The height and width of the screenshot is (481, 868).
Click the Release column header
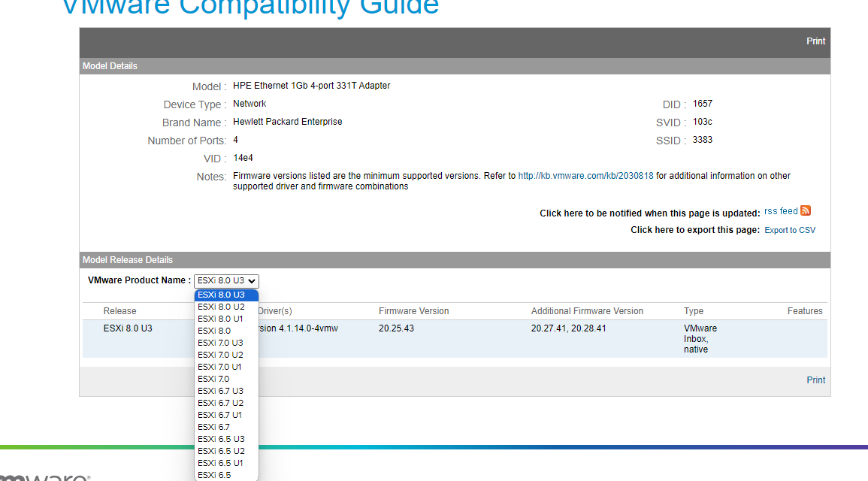click(119, 311)
